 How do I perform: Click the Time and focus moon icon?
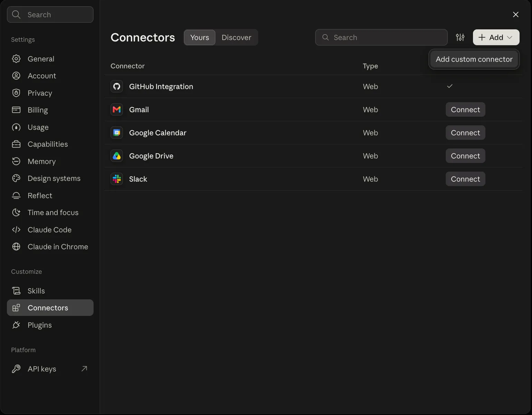[x=16, y=212]
